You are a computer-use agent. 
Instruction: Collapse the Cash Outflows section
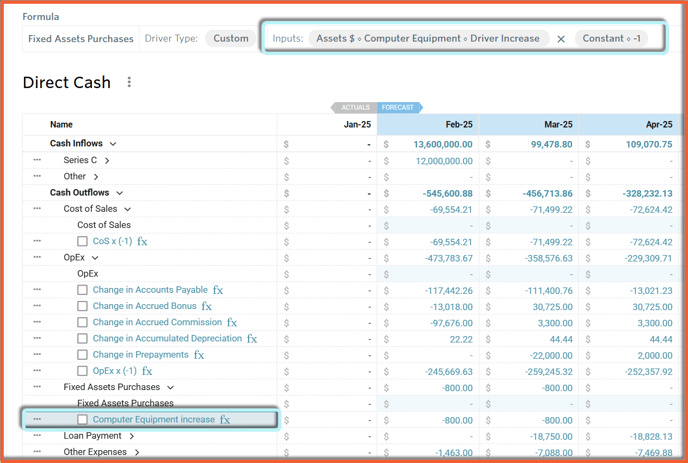[119, 193]
